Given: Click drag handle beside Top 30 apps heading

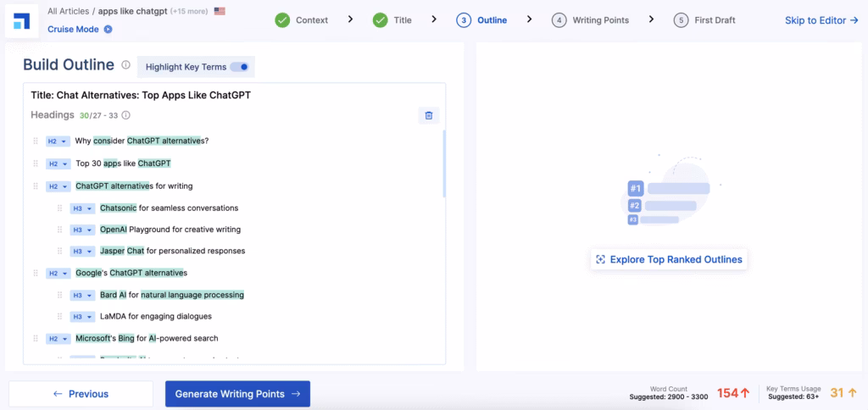Looking at the screenshot, I should click(x=36, y=163).
